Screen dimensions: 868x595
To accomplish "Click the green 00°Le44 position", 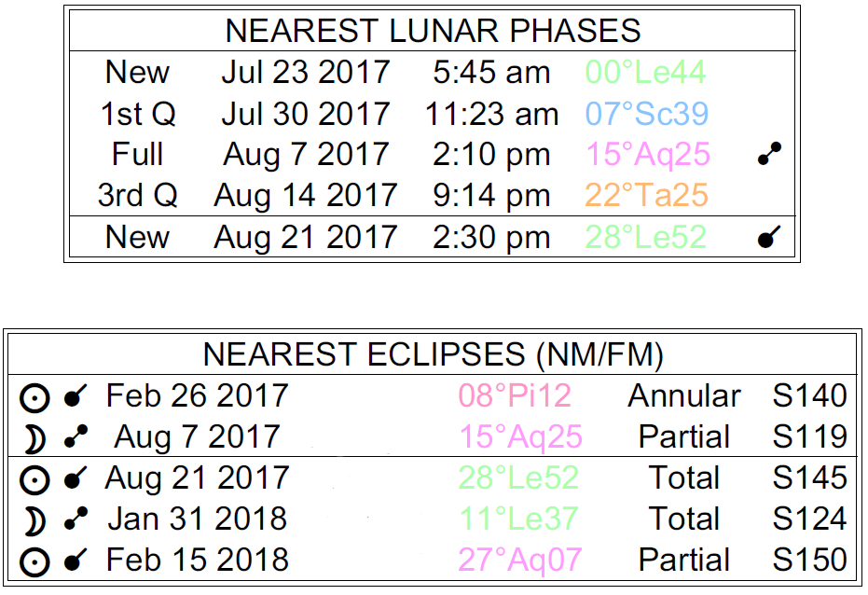I will coord(645,73).
